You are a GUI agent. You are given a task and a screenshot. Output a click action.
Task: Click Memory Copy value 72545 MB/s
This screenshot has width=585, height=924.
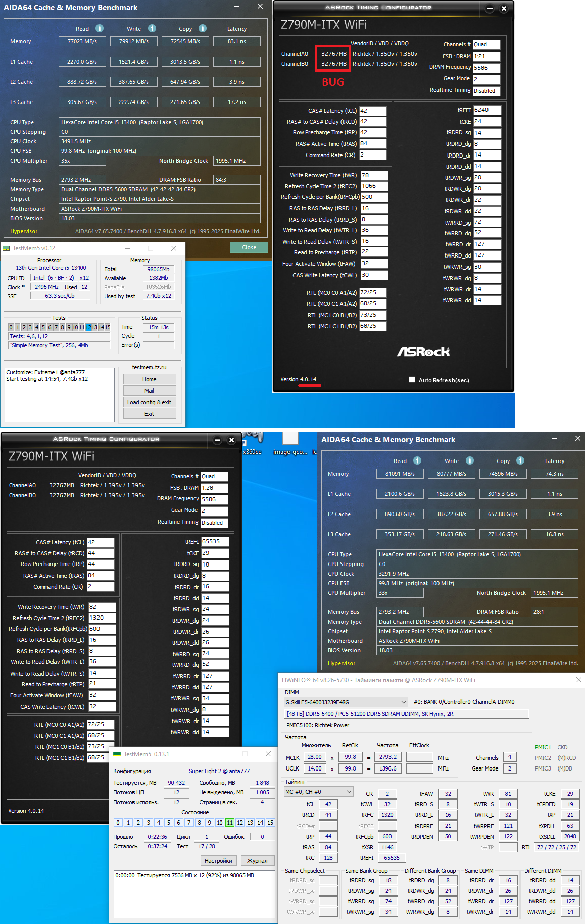coord(185,41)
